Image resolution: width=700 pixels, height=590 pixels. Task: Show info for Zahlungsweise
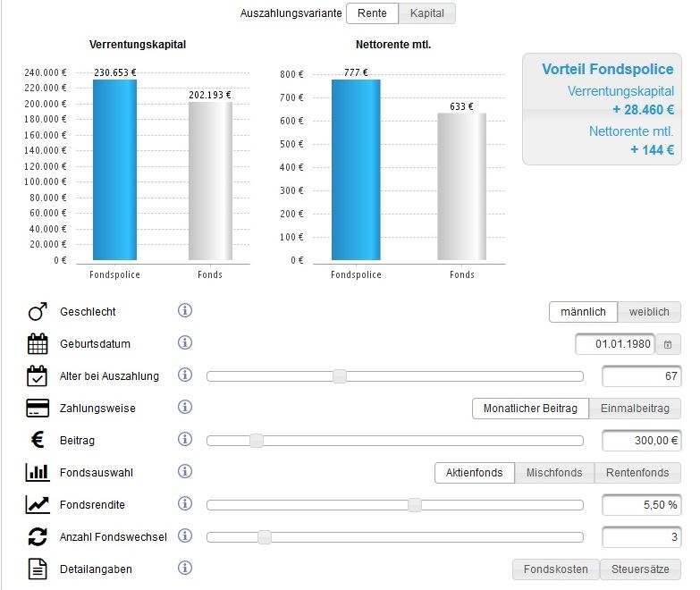(x=185, y=408)
